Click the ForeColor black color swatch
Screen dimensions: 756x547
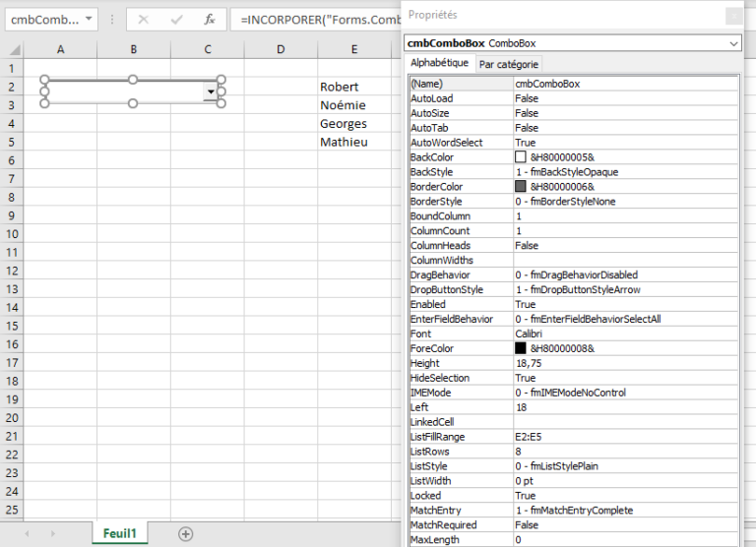pyautogui.click(x=521, y=348)
